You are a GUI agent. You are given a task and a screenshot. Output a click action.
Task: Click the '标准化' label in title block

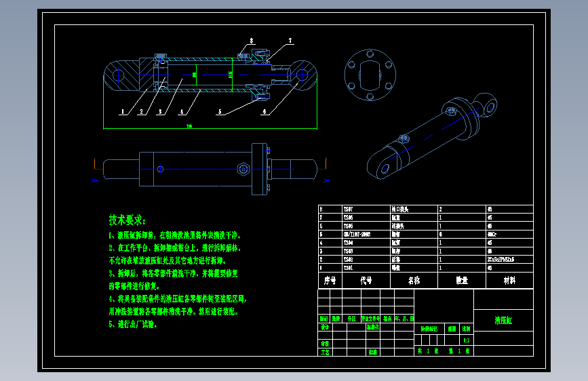tap(373, 327)
